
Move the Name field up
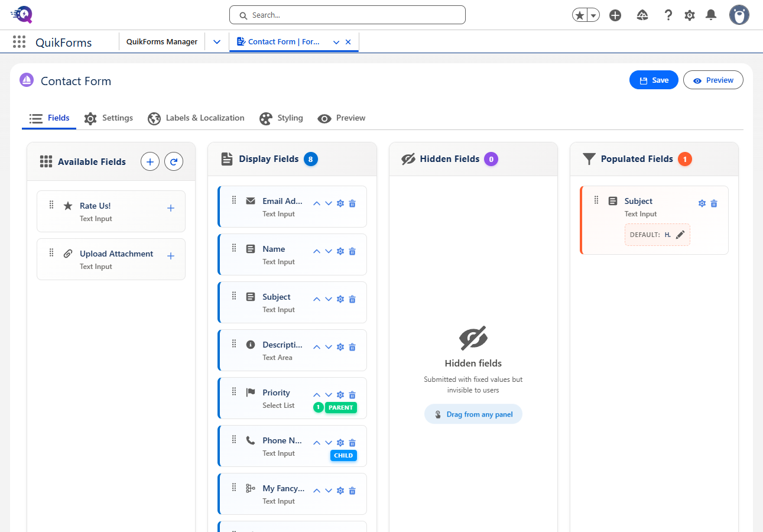(x=316, y=251)
